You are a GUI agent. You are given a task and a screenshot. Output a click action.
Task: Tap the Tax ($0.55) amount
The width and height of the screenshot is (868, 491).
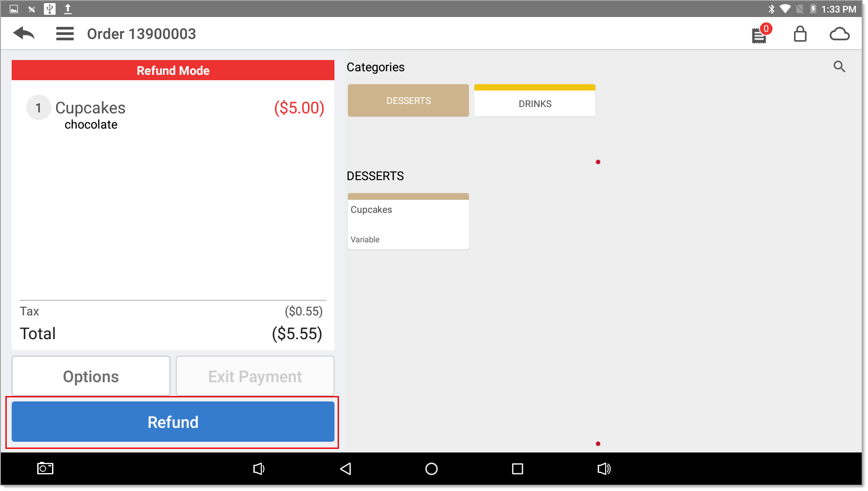tap(304, 311)
